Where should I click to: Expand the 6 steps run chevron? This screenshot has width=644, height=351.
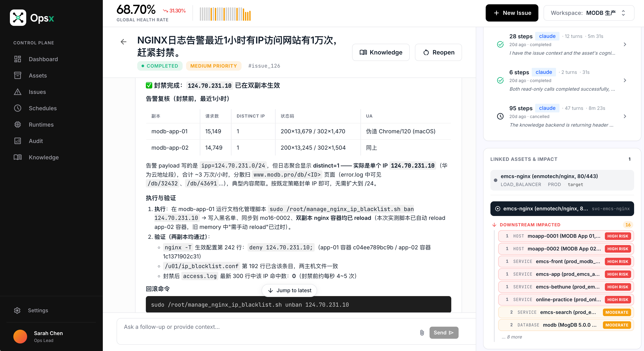625,80
